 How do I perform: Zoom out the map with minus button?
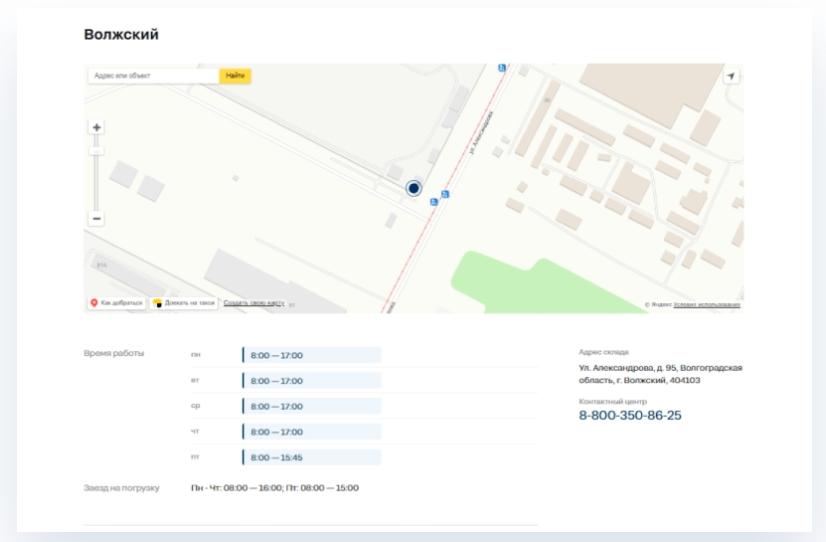click(96, 218)
